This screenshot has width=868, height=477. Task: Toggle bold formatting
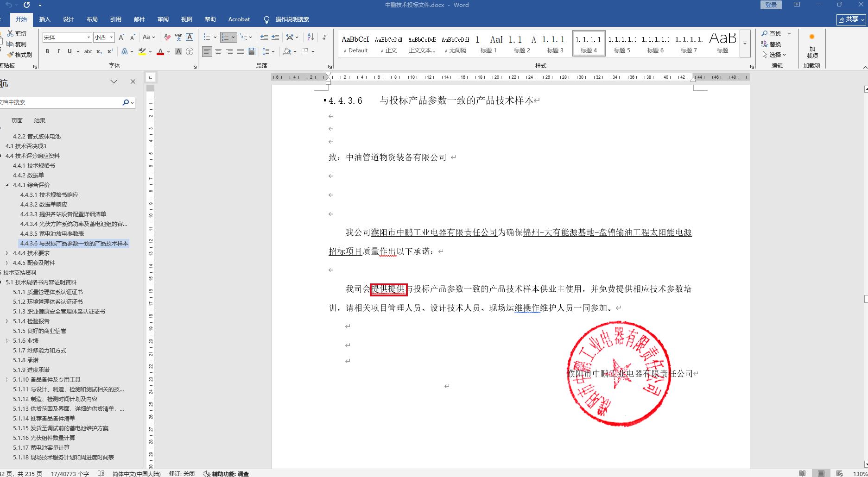pyautogui.click(x=47, y=51)
